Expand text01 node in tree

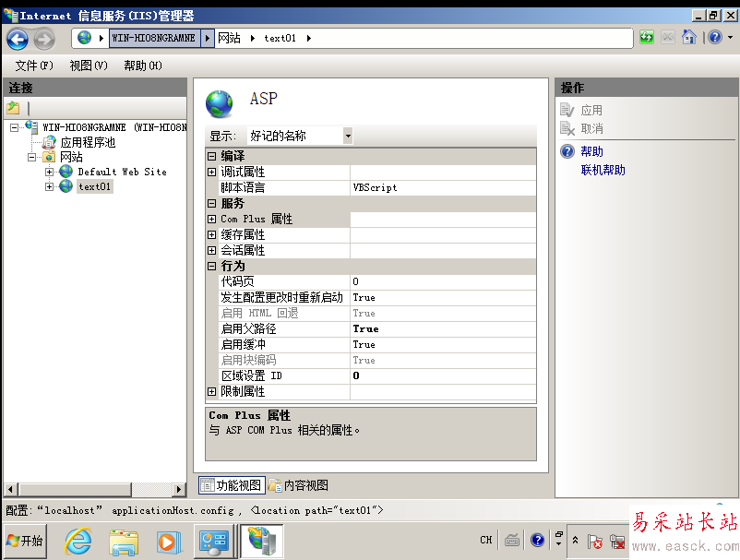click(49, 187)
